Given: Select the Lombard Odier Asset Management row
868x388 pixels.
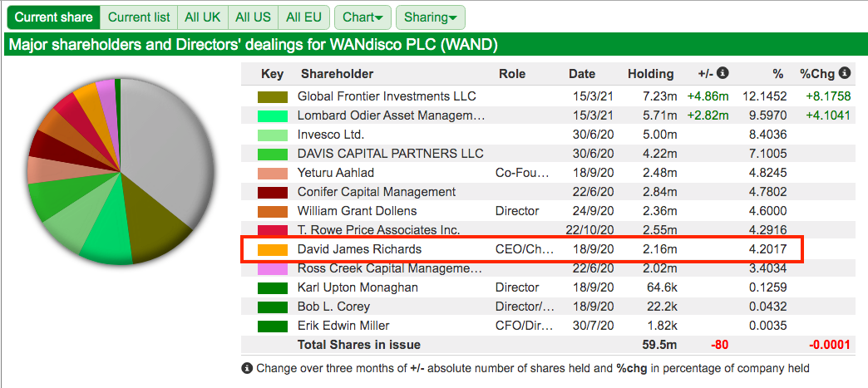Looking at the screenshot, I should coord(547,115).
